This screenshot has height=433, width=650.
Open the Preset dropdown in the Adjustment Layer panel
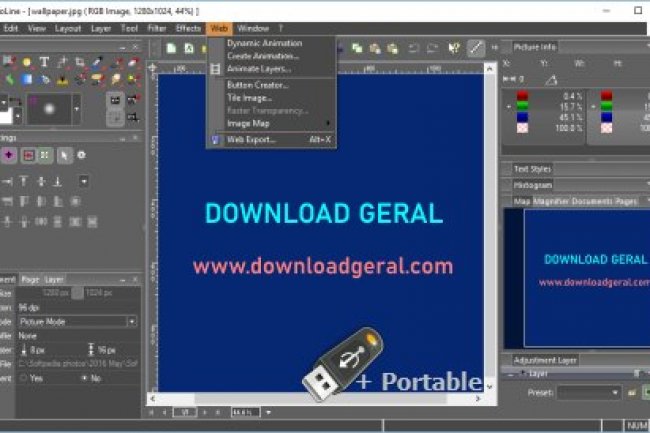click(589, 392)
